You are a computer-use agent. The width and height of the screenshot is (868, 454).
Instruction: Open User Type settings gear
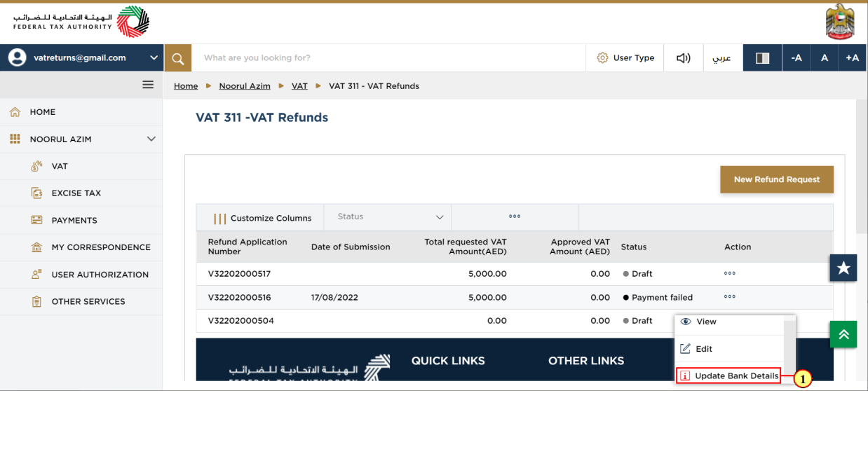click(x=602, y=58)
